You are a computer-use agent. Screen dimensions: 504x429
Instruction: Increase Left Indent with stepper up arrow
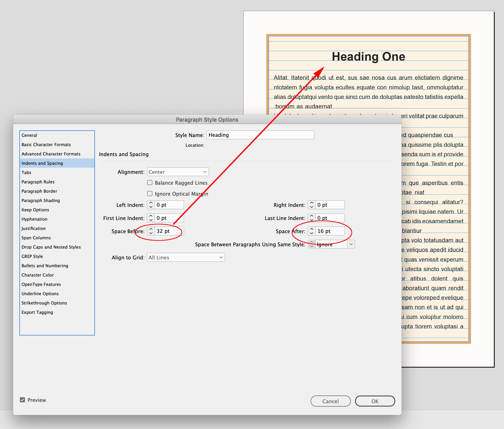pos(151,203)
